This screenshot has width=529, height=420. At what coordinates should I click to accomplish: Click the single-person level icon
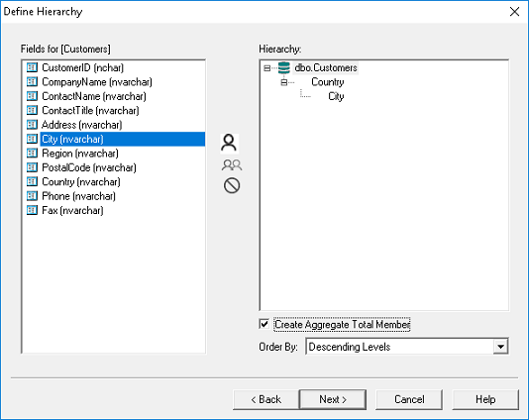click(229, 143)
